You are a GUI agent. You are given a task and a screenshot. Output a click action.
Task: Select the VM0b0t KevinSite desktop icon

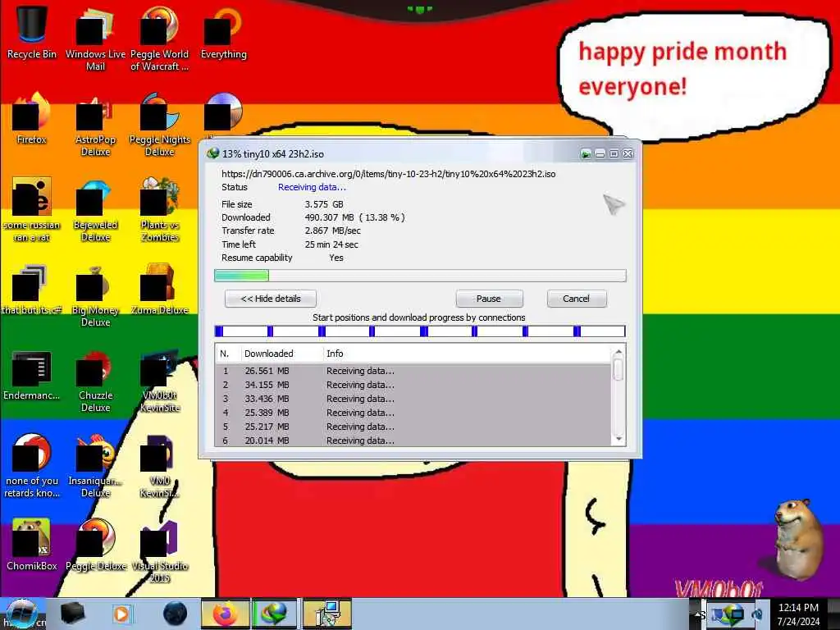(159, 381)
